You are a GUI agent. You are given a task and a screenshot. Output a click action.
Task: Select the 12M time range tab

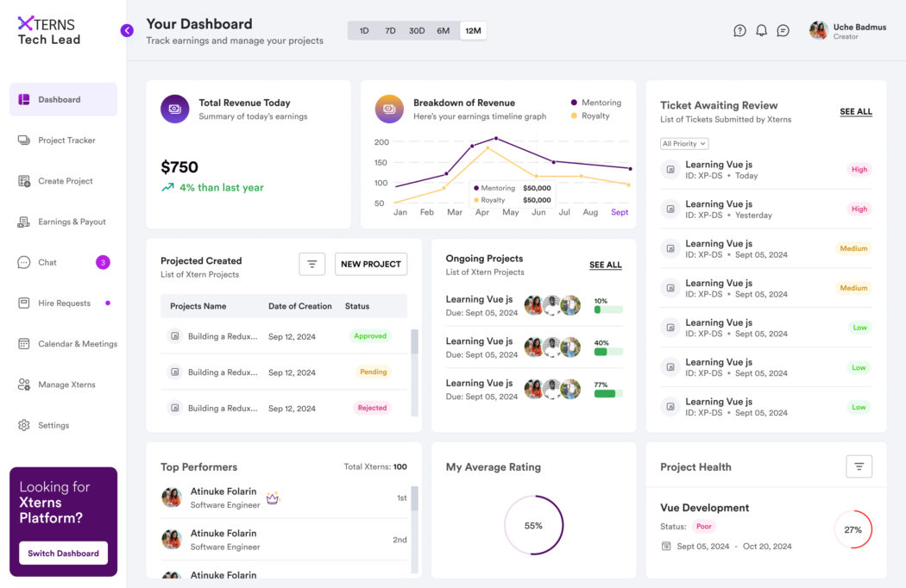pyautogui.click(x=473, y=29)
